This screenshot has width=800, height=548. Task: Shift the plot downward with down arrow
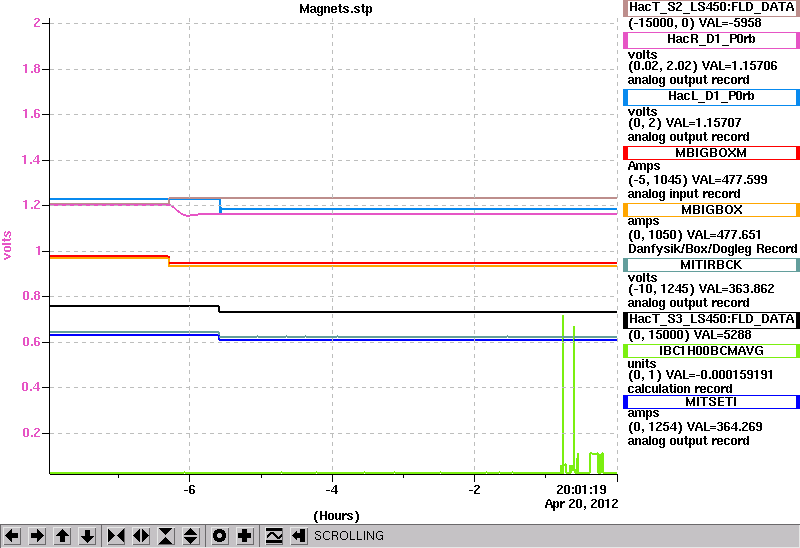[x=88, y=536]
